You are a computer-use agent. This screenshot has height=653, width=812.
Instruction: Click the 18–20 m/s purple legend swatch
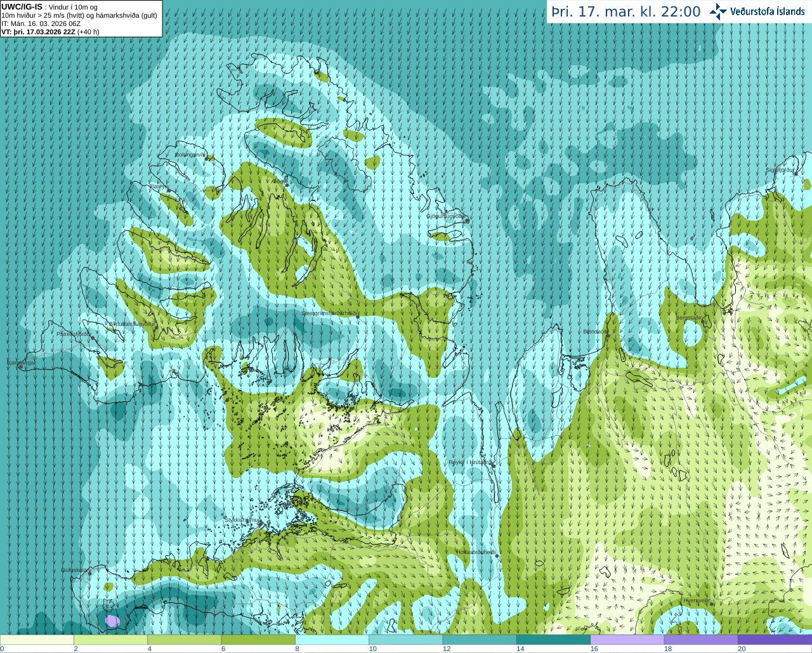tap(701, 640)
